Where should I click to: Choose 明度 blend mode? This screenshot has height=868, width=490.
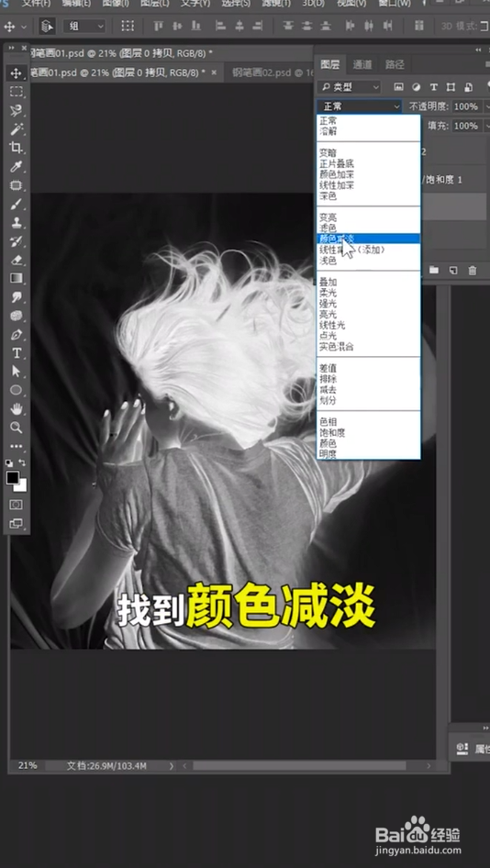[368, 454]
